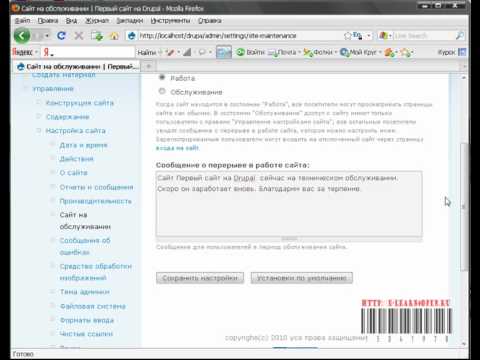Screen dimensions: 480x360
Task: Open the Чистые ссылки link
Action: pos(86,334)
